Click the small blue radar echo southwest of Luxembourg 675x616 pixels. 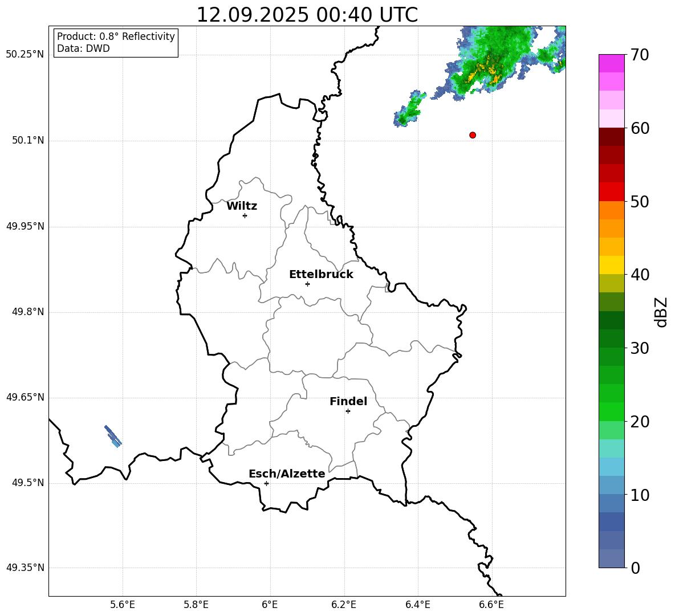[x=113, y=436]
